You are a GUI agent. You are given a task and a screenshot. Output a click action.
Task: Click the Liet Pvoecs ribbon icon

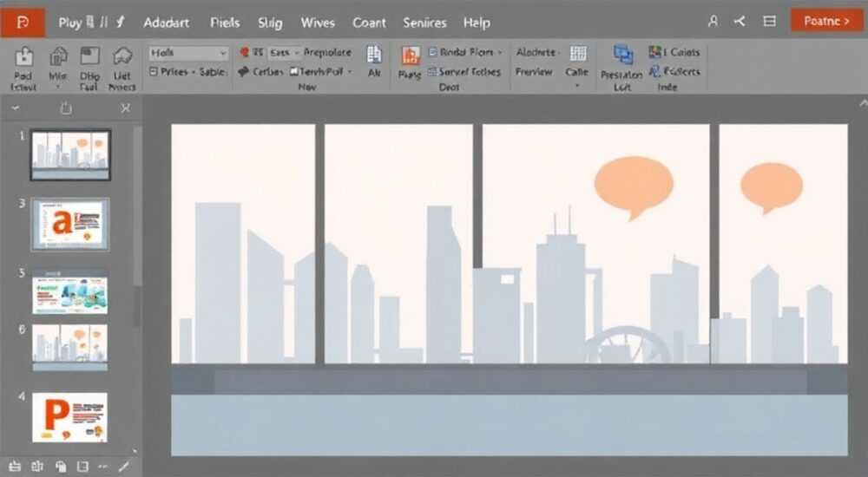click(x=122, y=56)
